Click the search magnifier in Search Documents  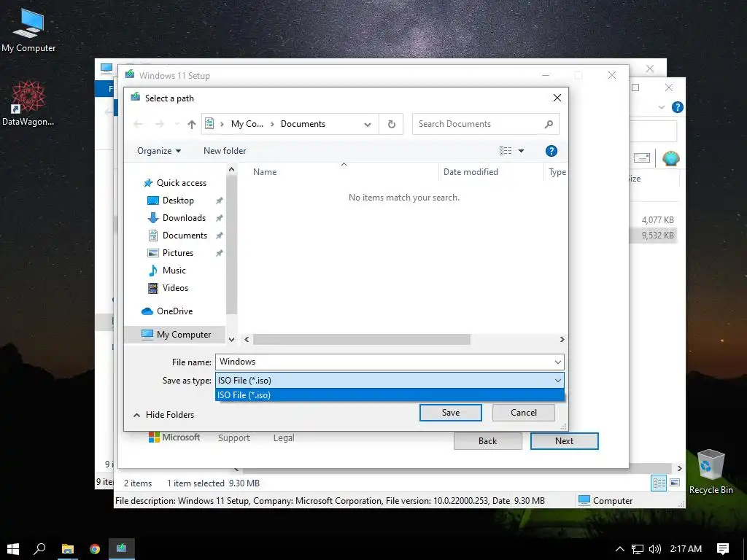(549, 124)
